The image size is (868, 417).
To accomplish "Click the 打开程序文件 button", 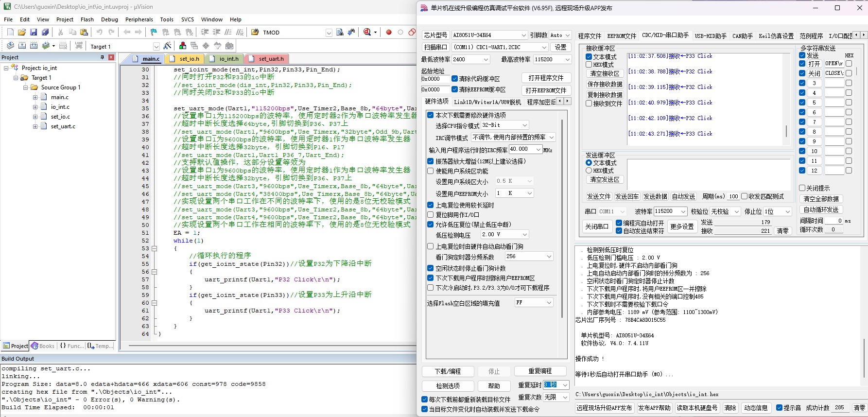I will point(546,78).
